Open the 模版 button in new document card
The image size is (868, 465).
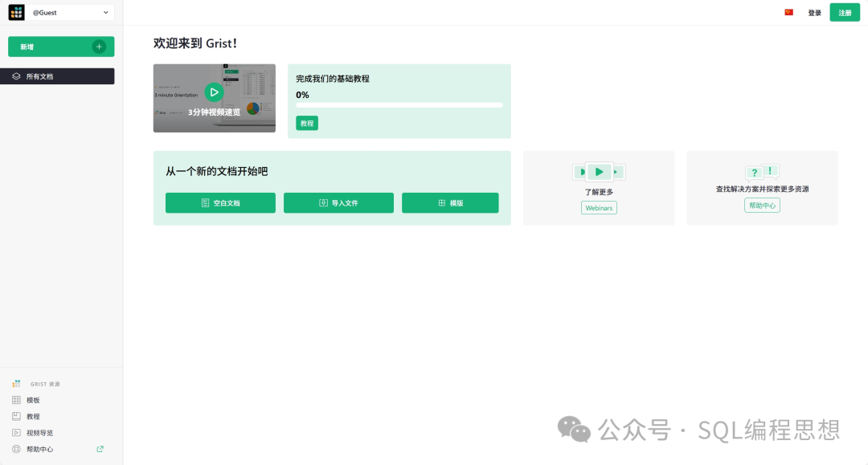(450, 203)
